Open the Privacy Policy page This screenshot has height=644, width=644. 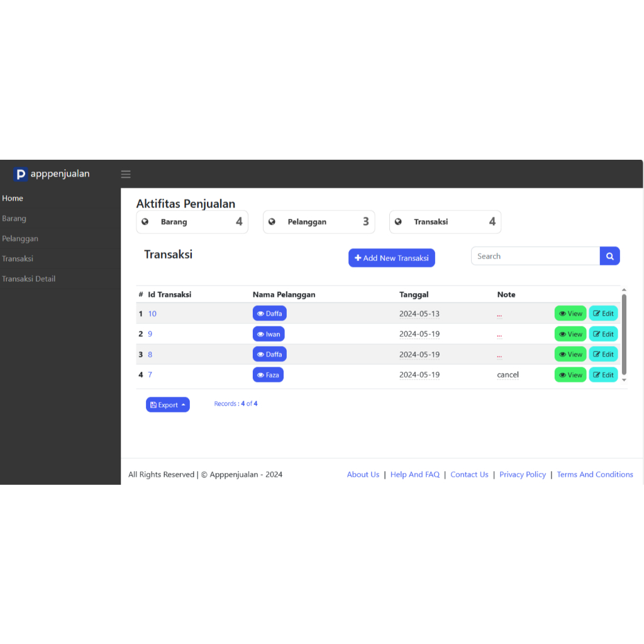pyautogui.click(x=523, y=474)
